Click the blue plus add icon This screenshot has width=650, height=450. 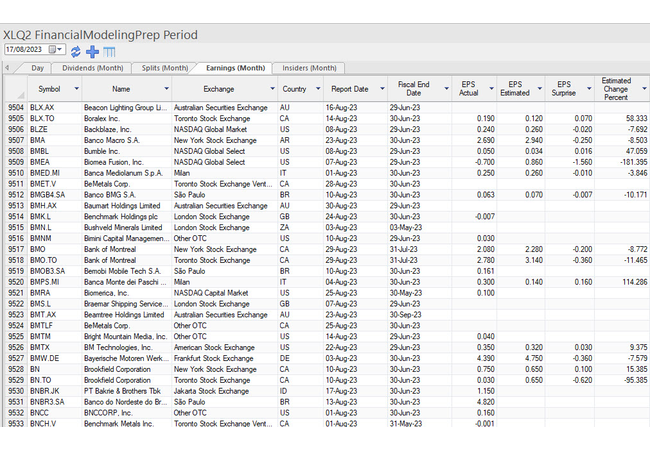tap(92, 52)
